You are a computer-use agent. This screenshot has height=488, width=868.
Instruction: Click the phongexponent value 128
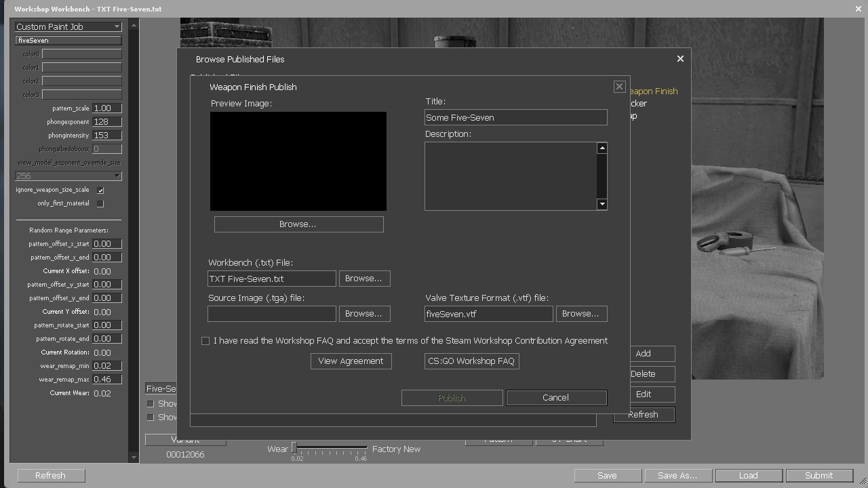coord(107,121)
